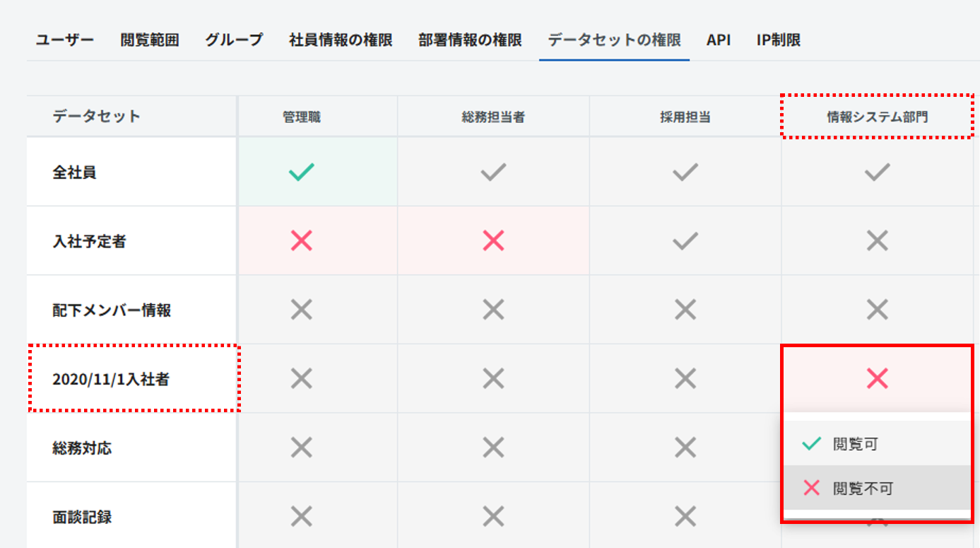Toggle 2020/11/1入社者 permission for 管理職

tap(301, 379)
